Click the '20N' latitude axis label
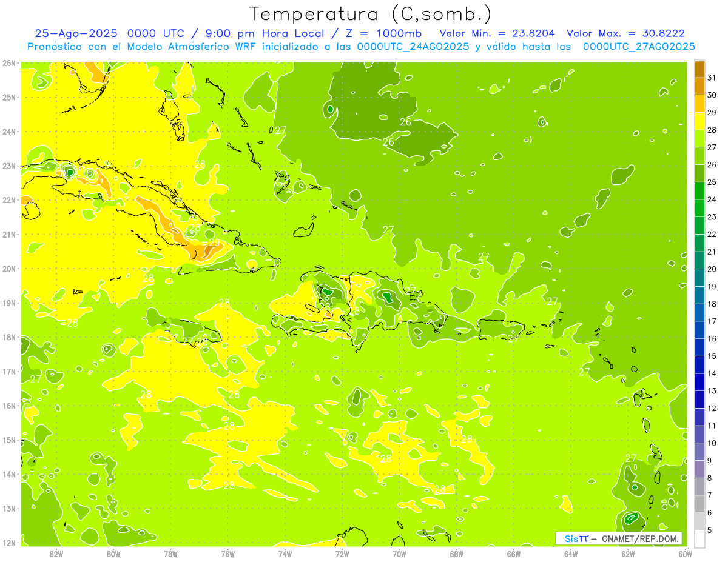The width and height of the screenshot is (728, 562). [9, 269]
